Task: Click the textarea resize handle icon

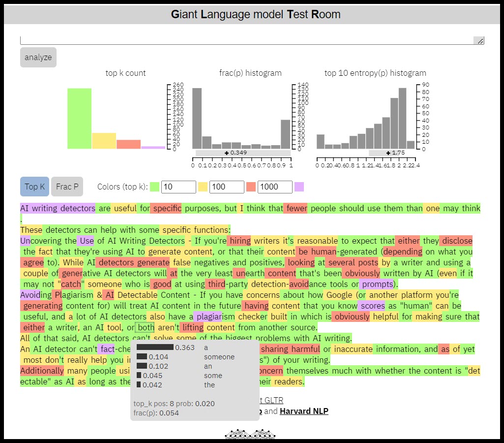Action: 479,41
